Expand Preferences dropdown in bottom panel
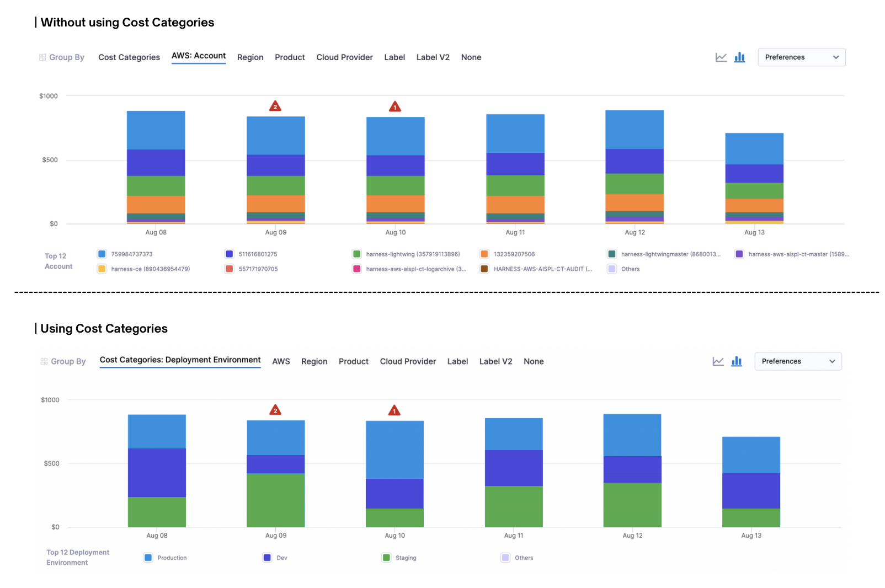 tap(798, 361)
